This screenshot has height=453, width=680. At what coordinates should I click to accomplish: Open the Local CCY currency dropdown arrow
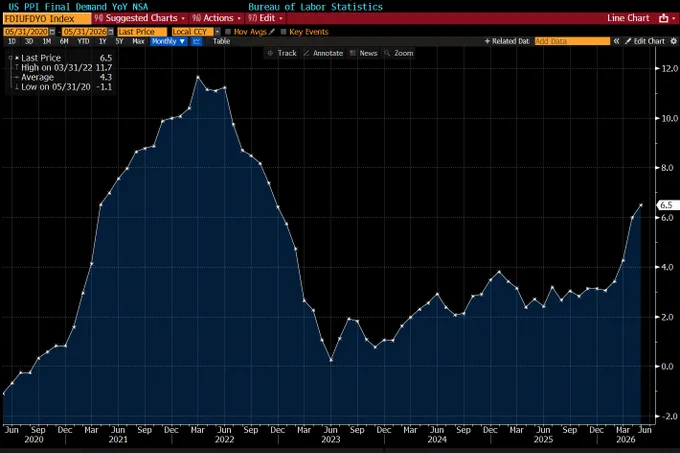(x=217, y=32)
